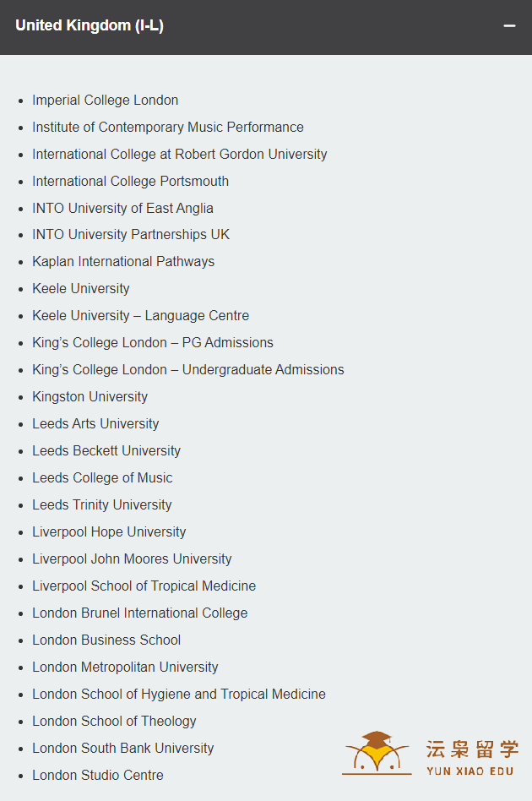Collapse the United Kingdom (I-L) section
Viewport: 532px width, 801px height.
tap(265, 27)
